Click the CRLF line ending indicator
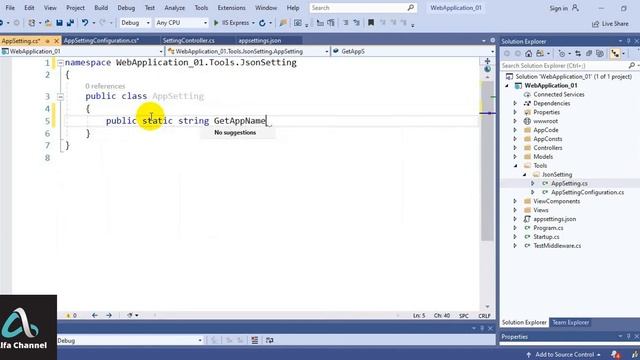Image resolution: width=640 pixels, height=360 pixels. click(484, 316)
